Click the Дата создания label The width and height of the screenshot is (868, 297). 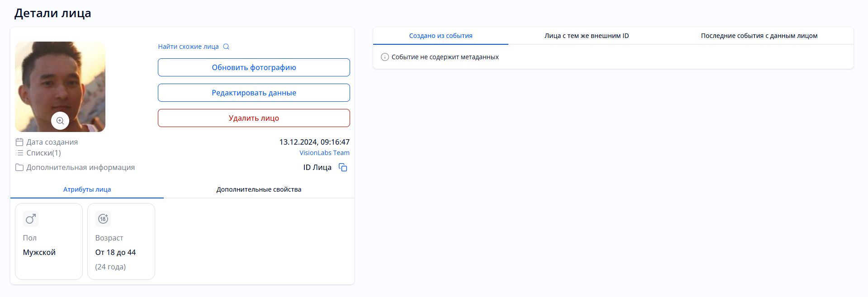click(52, 142)
